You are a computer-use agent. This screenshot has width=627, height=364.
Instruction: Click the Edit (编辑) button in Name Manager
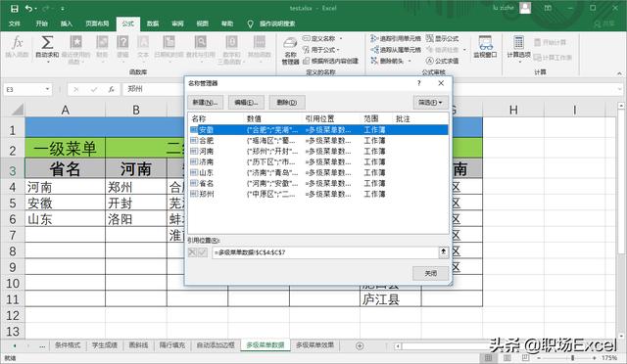(x=246, y=103)
